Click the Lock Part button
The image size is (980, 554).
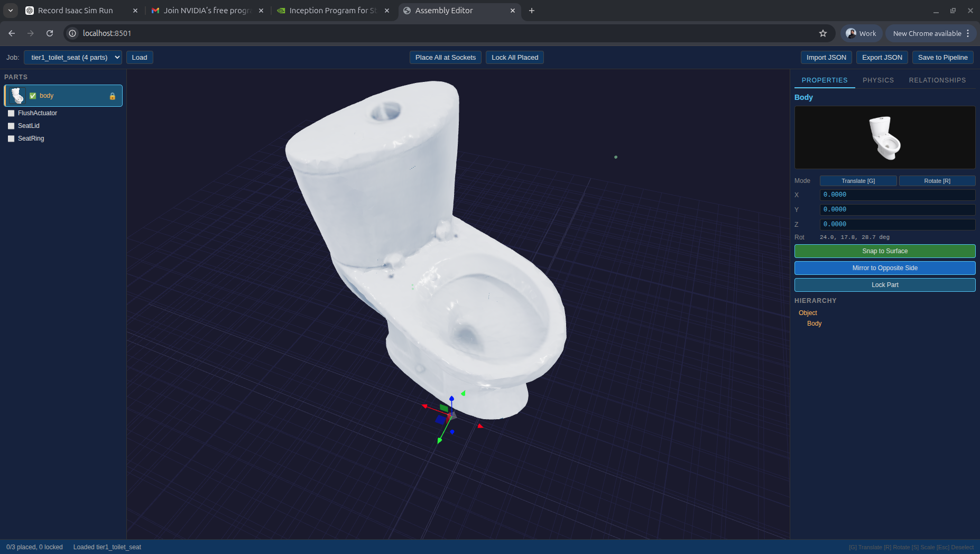(x=885, y=285)
